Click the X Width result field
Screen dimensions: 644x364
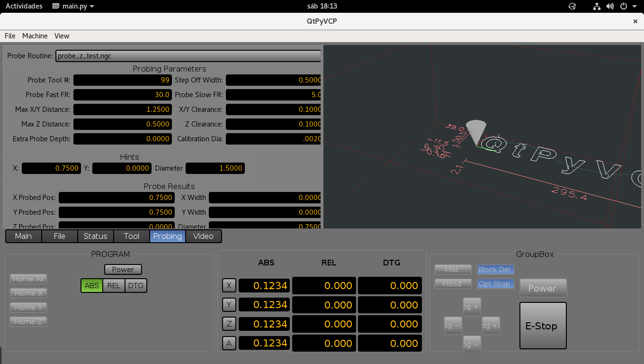pos(265,198)
